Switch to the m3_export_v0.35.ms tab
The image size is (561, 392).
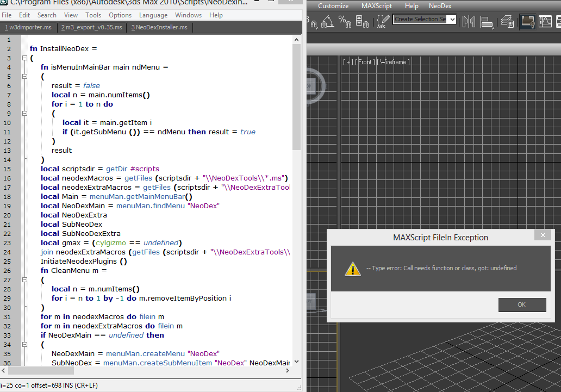pyautogui.click(x=92, y=27)
